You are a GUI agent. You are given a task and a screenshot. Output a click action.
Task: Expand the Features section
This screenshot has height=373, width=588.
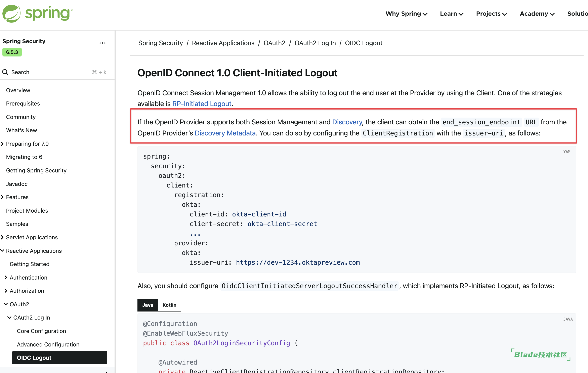pos(2,197)
